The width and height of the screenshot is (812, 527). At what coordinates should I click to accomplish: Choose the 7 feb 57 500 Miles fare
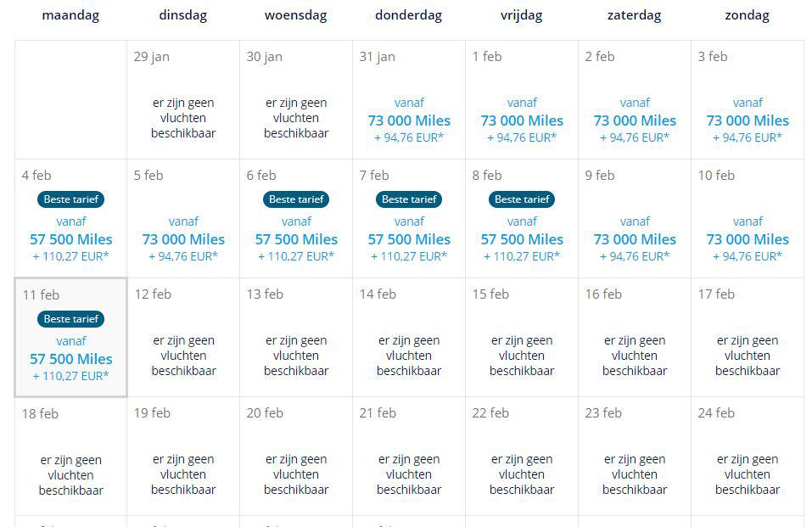click(x=409, y=239)
